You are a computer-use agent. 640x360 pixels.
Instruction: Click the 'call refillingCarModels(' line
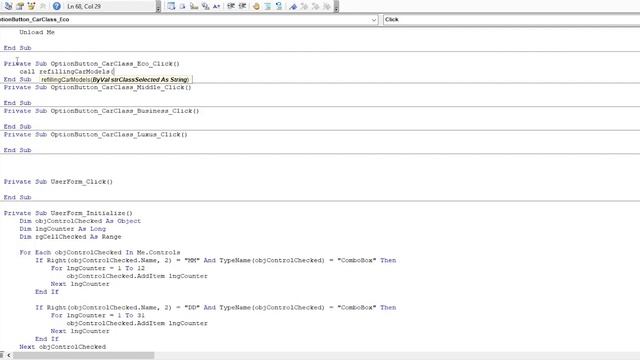[67, 71]
